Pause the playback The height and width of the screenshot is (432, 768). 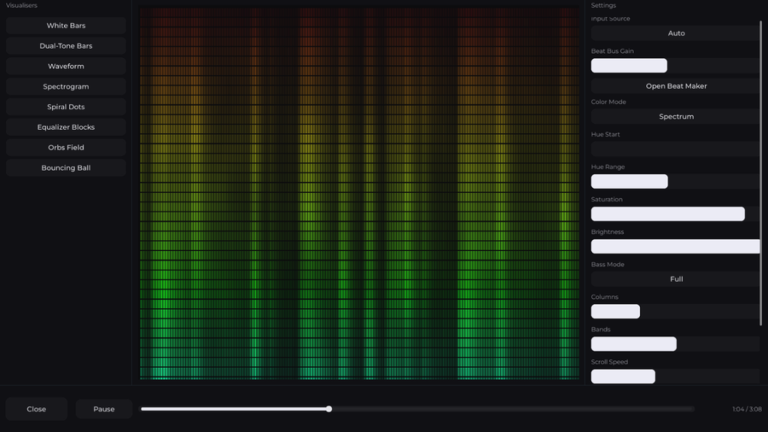(x=104, y=409)
